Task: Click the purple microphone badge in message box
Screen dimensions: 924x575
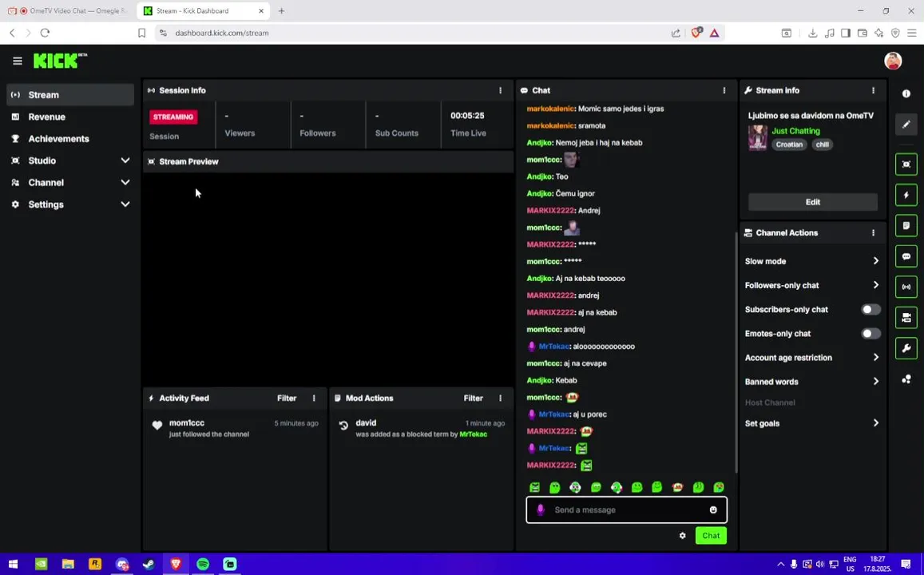Action: [x=541, y=510]
